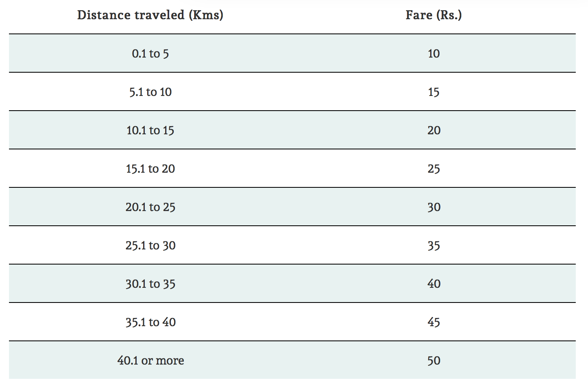Select the 0.1 to 5 distance cell

coord(150,53)
